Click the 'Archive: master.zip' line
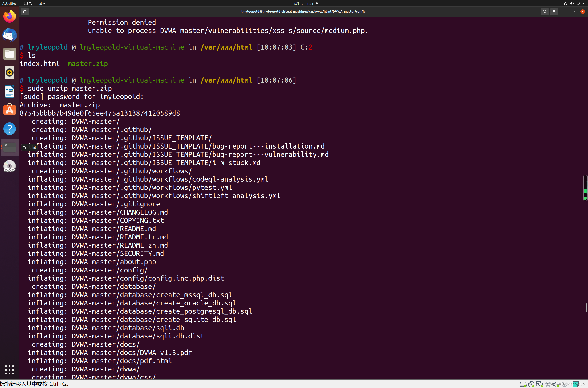 point(60,105)
